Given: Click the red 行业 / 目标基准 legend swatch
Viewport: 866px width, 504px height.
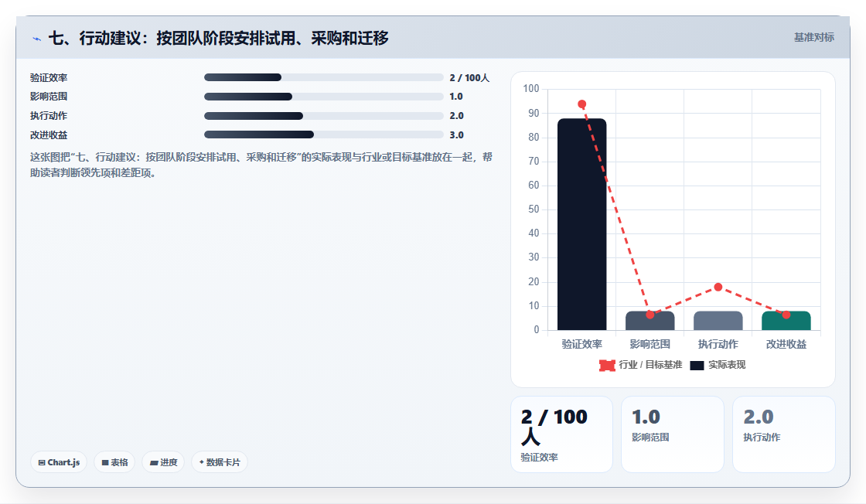Looking at the screenshot, I should pyautogui.click(x=607, y=366).
